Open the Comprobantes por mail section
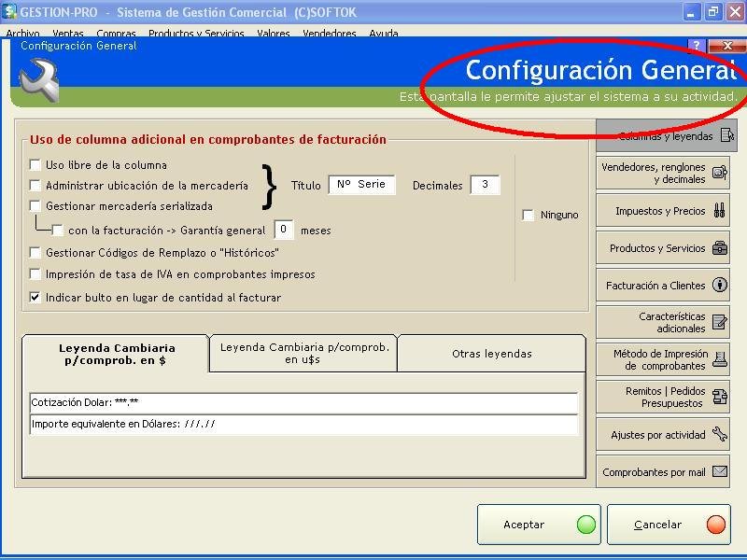Image resolution: width=747 pixels, height=560 pixels. [666, 472]
